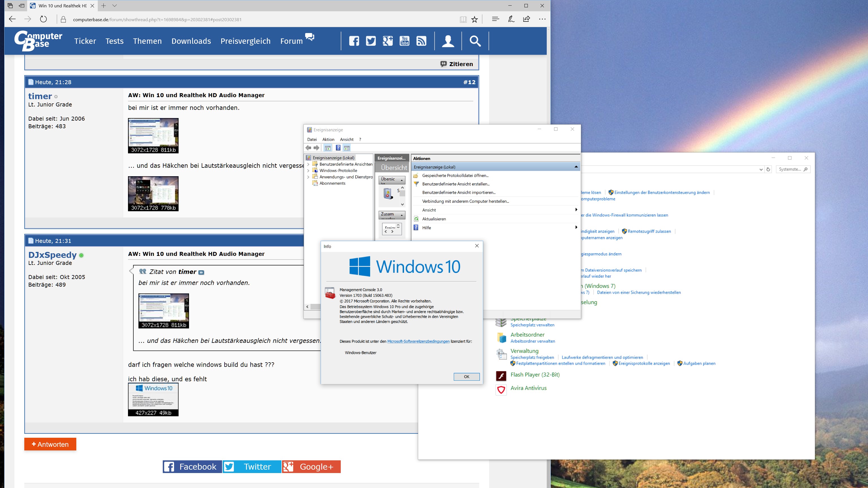This screenshot has height=488, width=868.
Task: Open the 427x227 Windows 10 thumbnail attachment
Action: pos(153,399)
